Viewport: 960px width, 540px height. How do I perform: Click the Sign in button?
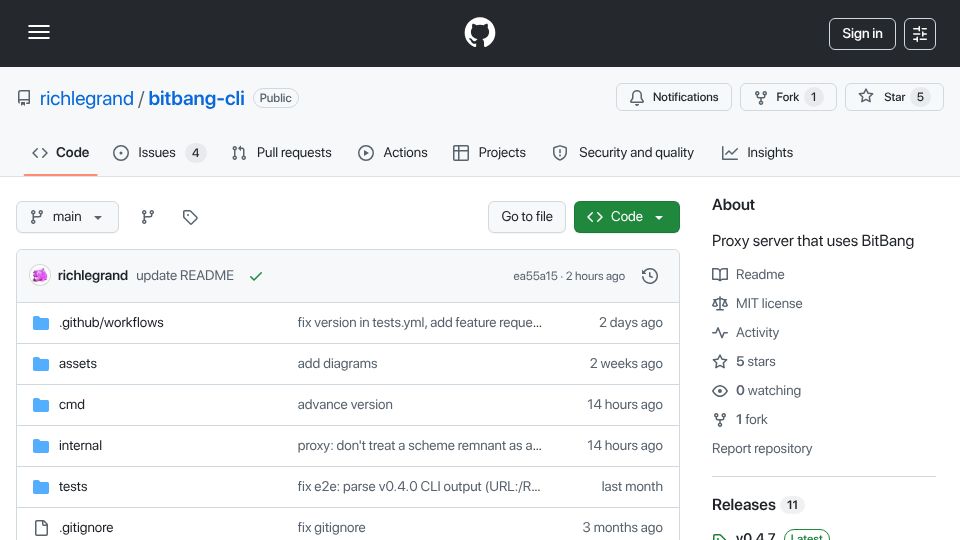(x=862, y=34)
